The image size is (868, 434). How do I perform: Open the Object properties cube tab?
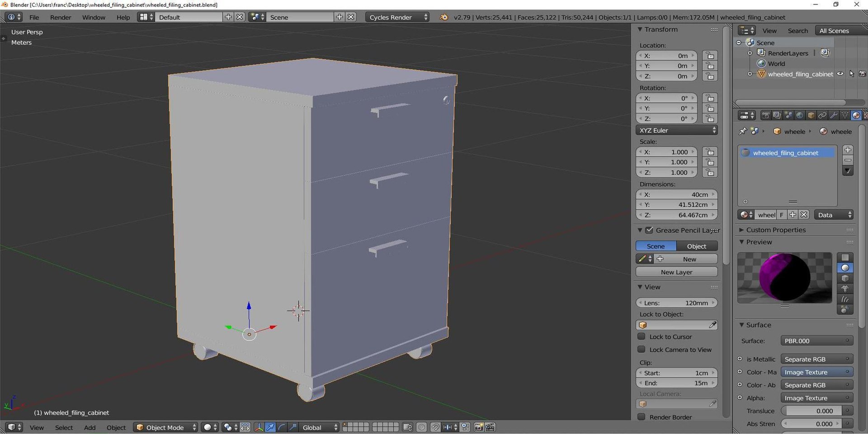coord(811,115)
